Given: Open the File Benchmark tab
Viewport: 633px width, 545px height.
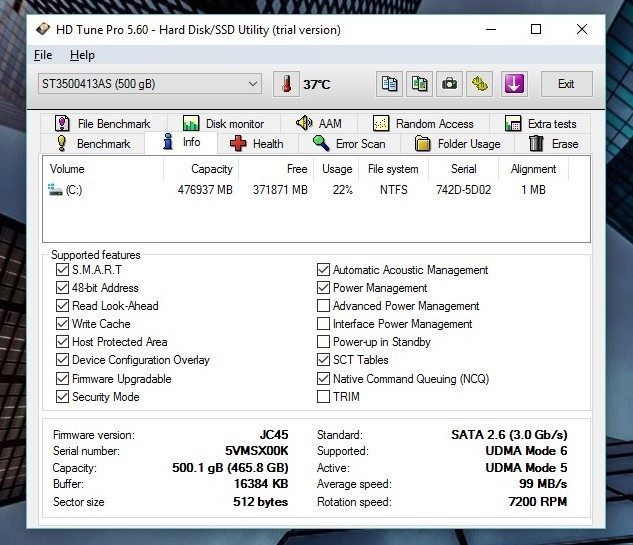Looking at the screenshot, I should 103,124.
